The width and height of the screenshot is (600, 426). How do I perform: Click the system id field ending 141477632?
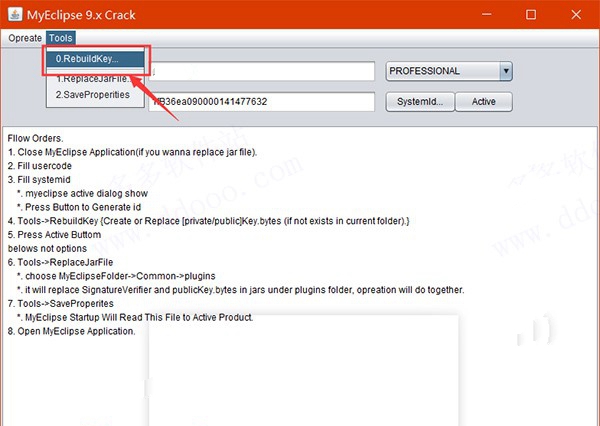click(x=262, y=102)
